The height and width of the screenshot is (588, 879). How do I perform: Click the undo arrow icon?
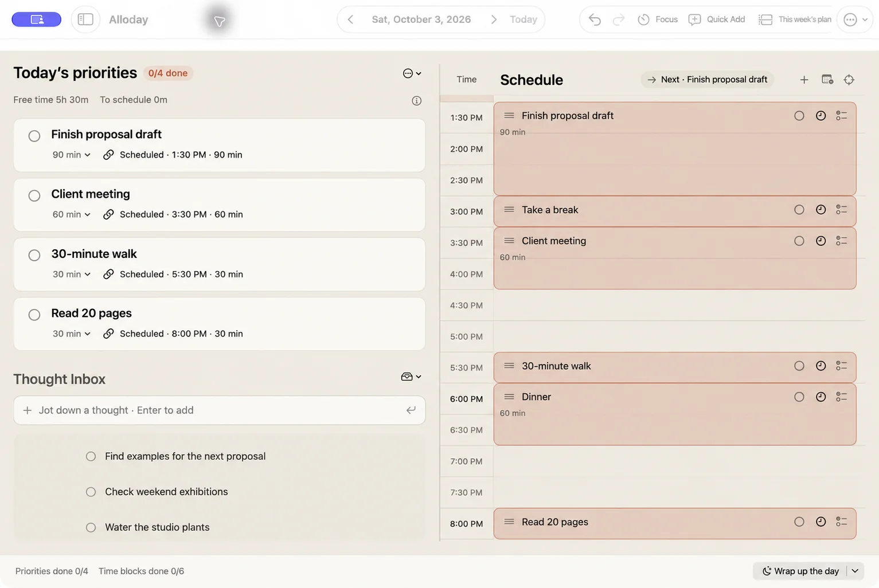tap(595, 20)
